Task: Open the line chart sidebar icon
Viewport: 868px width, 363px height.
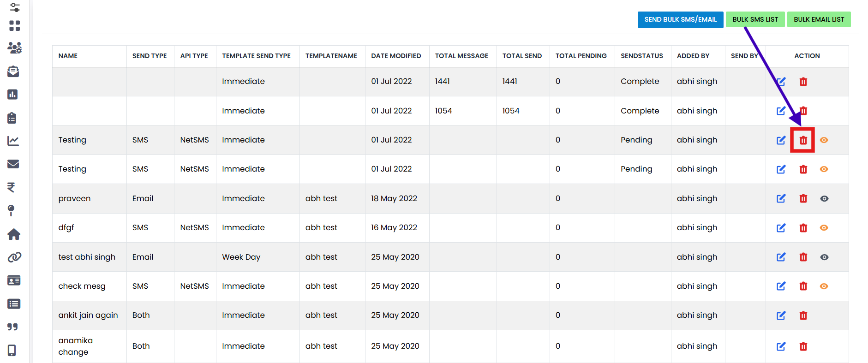Action: [x=13, y=141]
